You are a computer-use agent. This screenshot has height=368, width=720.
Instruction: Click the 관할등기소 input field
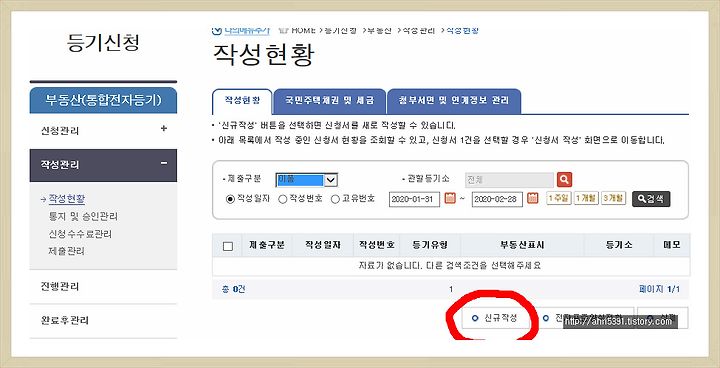[510, 180]
